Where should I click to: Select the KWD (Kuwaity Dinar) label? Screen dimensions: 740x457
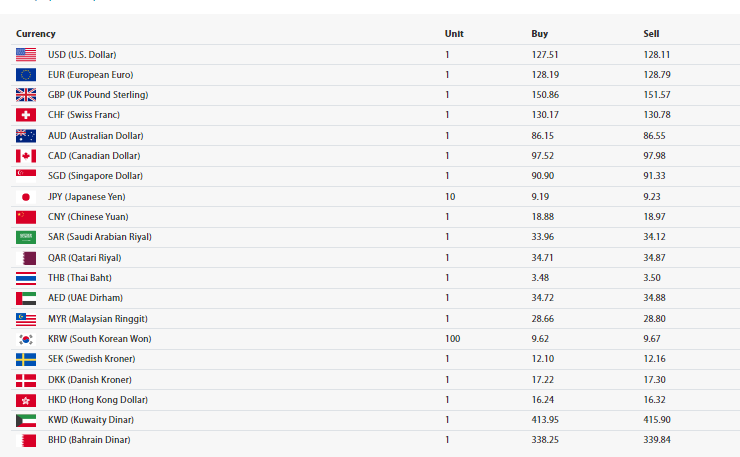click(x=90, y=420)
